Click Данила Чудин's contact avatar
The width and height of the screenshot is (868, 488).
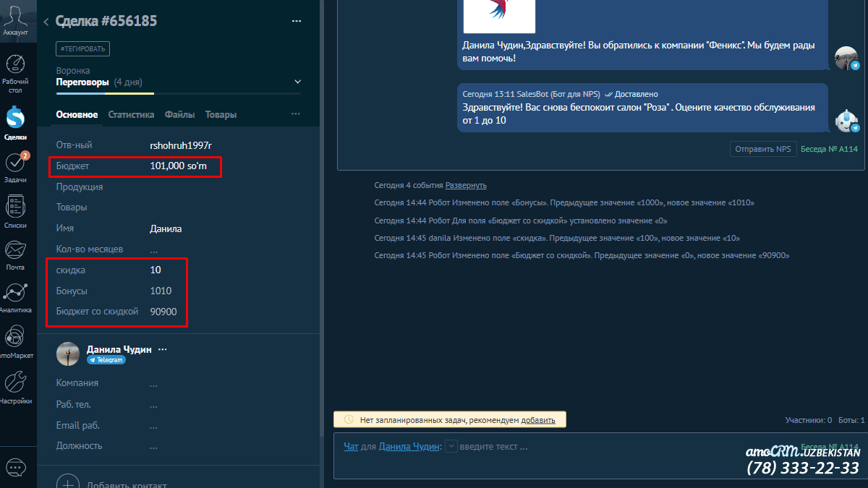coord(68,354)
